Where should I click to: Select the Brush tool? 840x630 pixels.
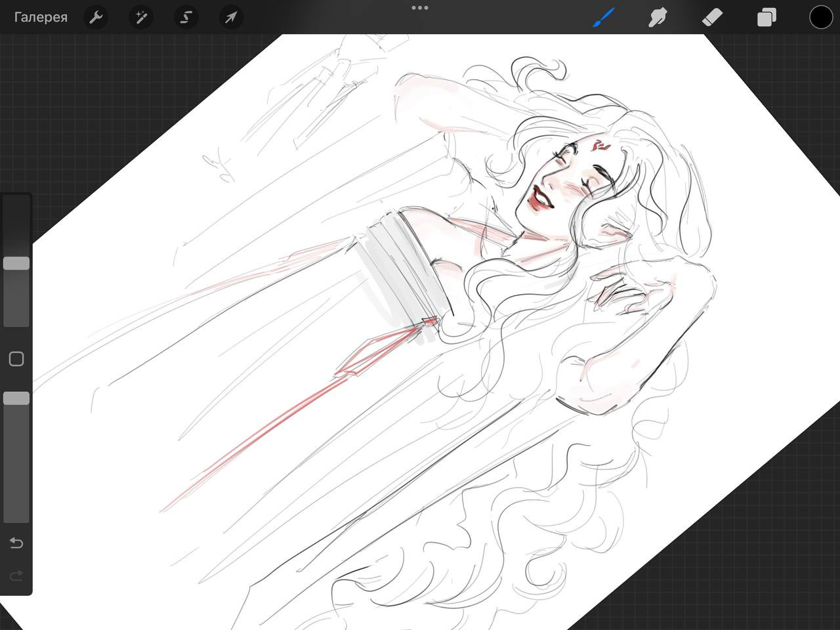click(x=604, y=18)
